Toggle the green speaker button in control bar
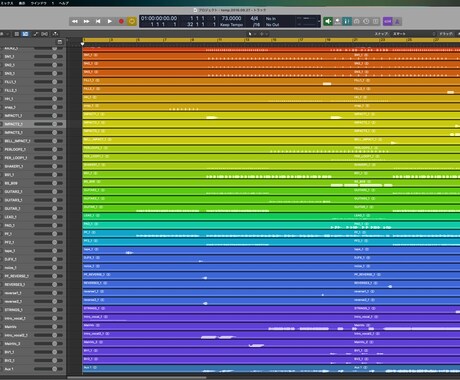460x380 pixels. click(328, 21)
